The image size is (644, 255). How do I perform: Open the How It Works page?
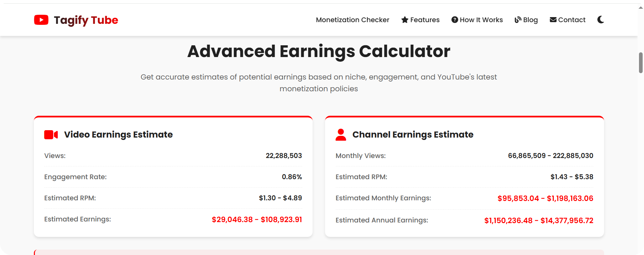pyautogui.click(x=481, y=20)
